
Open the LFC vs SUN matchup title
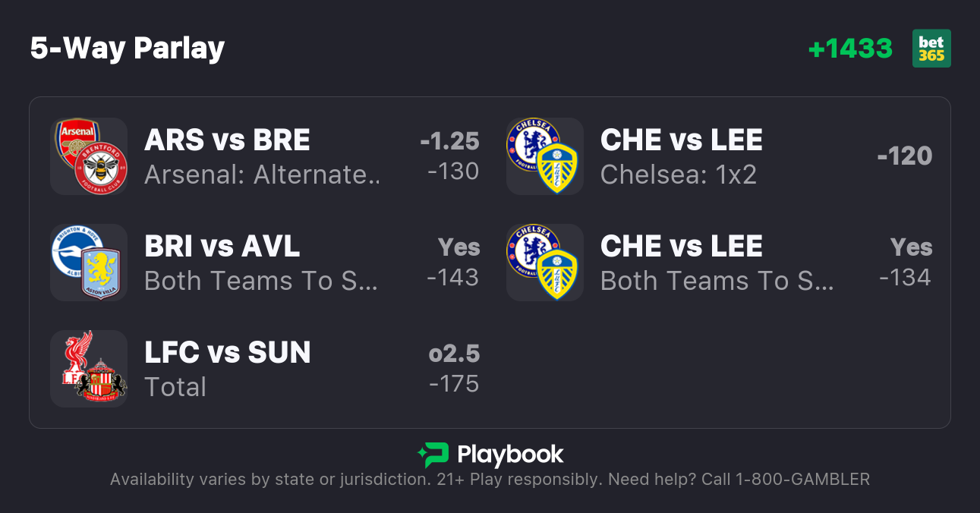(x=227, y=353)
